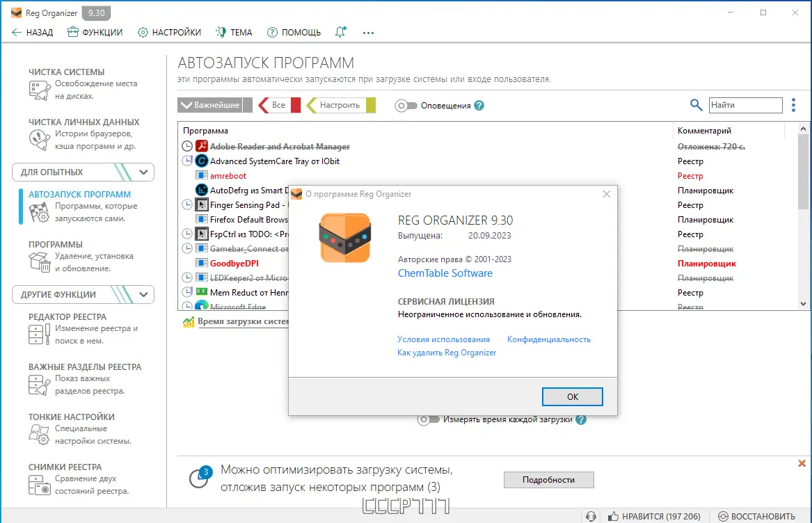Click ВОССТАНОВИТЬ in status bar

pos(756,516)
